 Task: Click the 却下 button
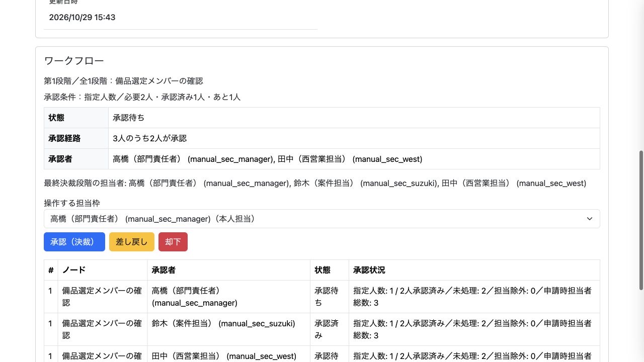[173, 242]
